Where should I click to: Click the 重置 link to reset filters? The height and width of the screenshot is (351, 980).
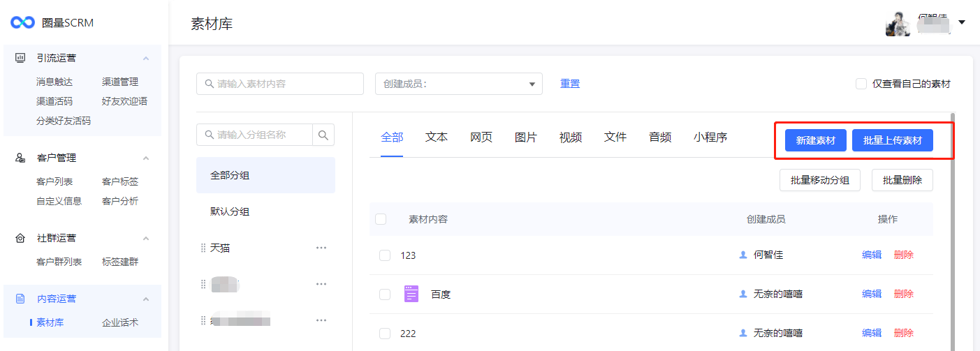570,84
